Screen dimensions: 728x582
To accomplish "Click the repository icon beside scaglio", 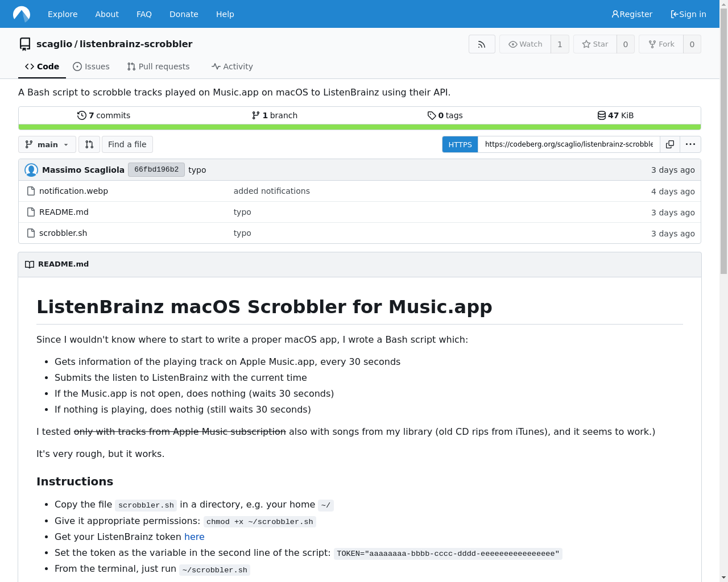I will [25, 44].
